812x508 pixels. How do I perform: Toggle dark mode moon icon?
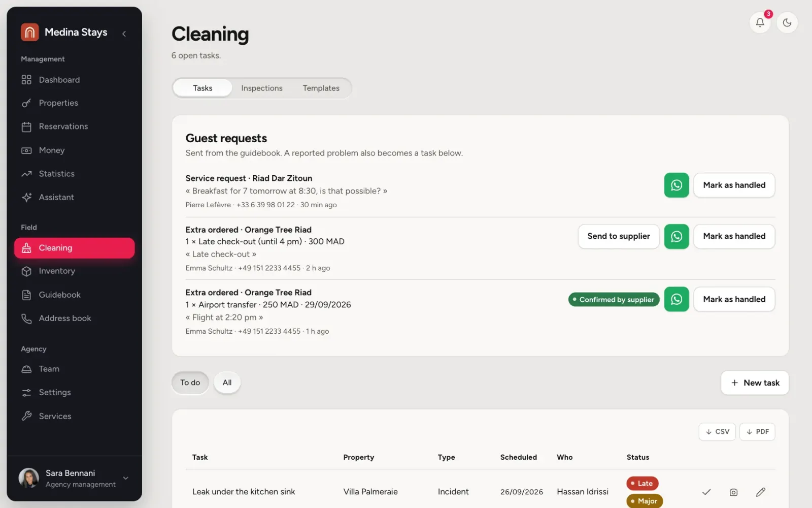[x=787, y=22]
